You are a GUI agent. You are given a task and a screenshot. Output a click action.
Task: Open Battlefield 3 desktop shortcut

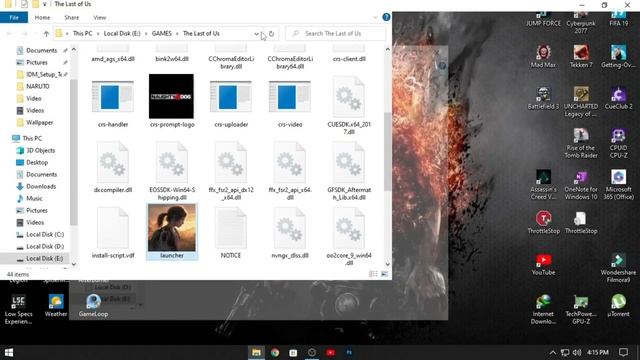click(543, 98)
